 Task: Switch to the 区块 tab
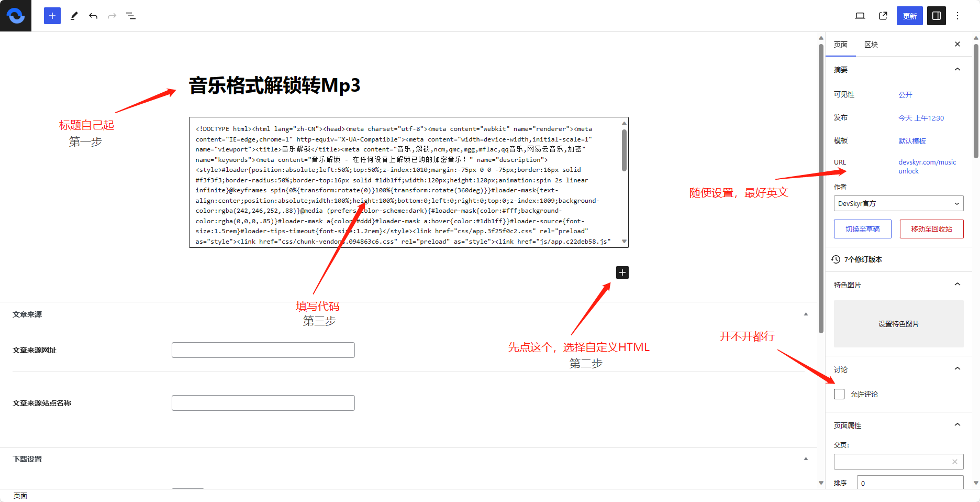[871, 45]
